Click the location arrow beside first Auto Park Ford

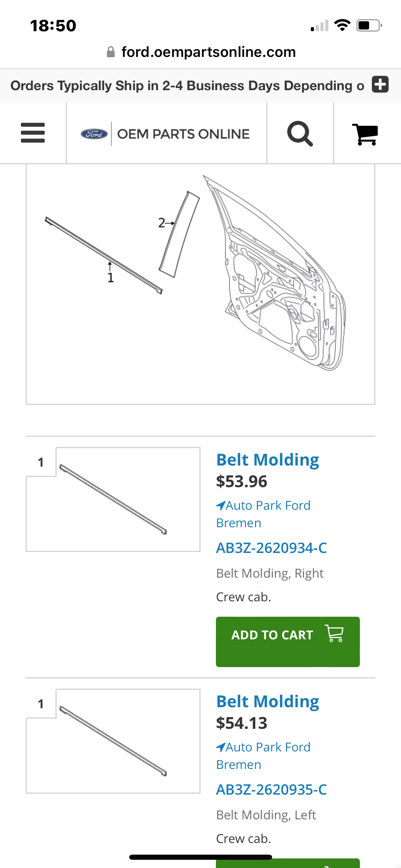point(221,505)
